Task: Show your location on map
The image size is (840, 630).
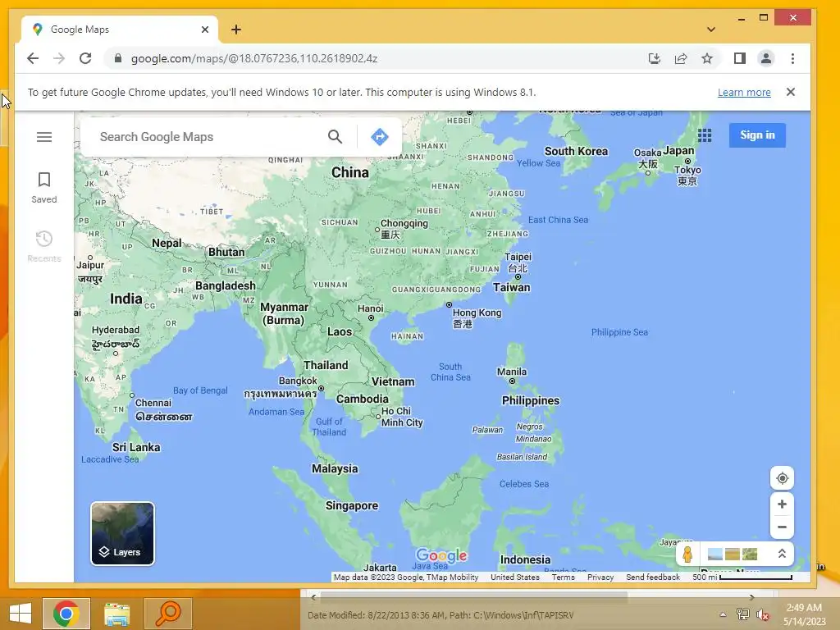Action: tap(782, 478)
